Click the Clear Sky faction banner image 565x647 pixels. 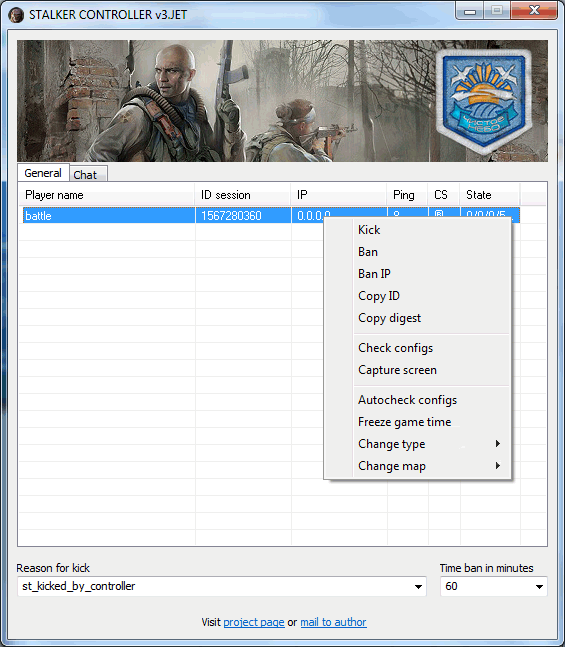pos(282,101)
